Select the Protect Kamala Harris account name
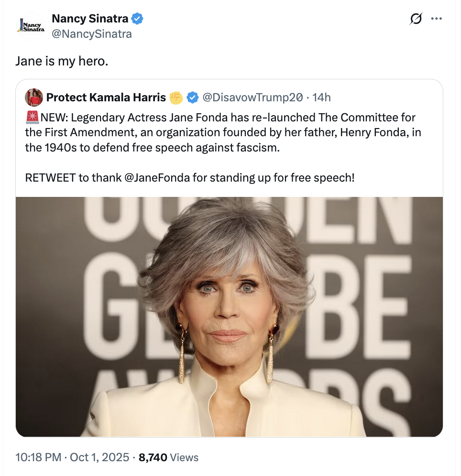Image resolution: width=461 pixels, height=476 pixels. 106,97
